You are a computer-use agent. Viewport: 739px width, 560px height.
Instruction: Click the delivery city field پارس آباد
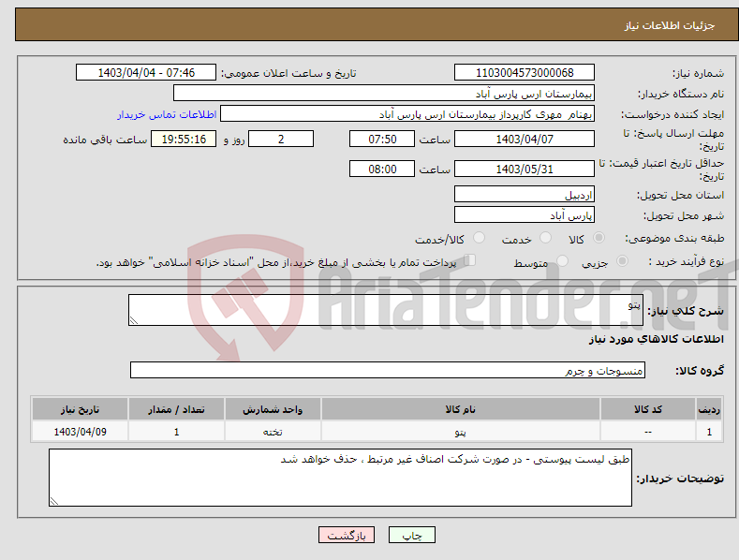pos(525,215)
